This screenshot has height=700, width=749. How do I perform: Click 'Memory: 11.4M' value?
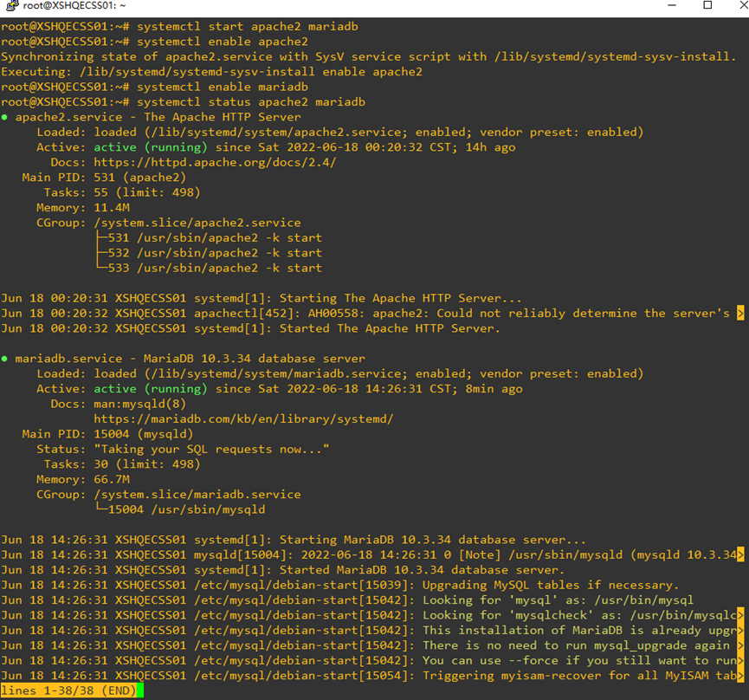pyautogui.click(x=112, y=208)
